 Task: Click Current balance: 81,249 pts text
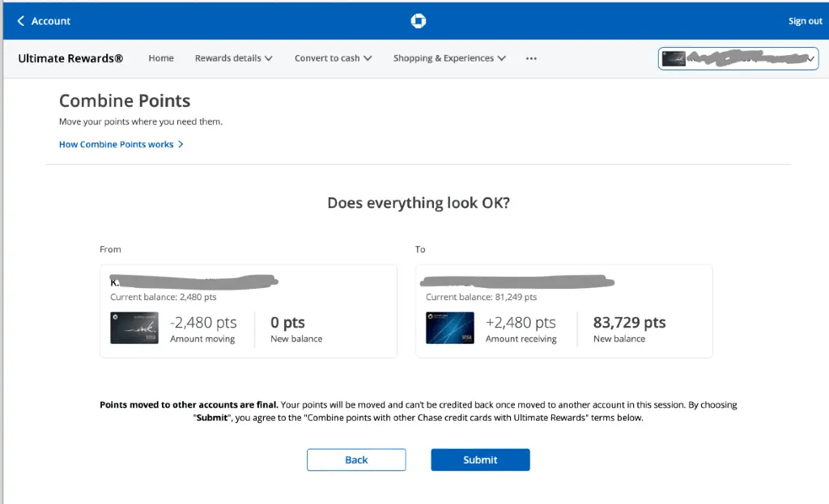[481, 297]
